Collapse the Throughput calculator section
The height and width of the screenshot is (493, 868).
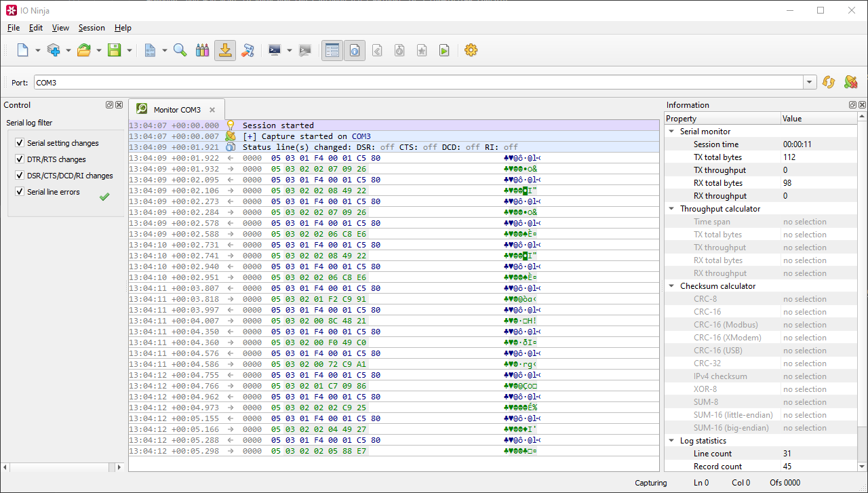click(671, 209)
